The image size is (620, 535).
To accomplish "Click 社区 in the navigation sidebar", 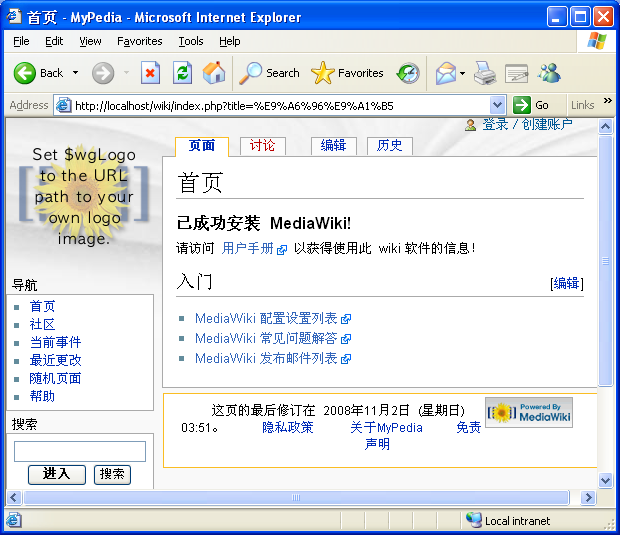I will pos(42,325).
